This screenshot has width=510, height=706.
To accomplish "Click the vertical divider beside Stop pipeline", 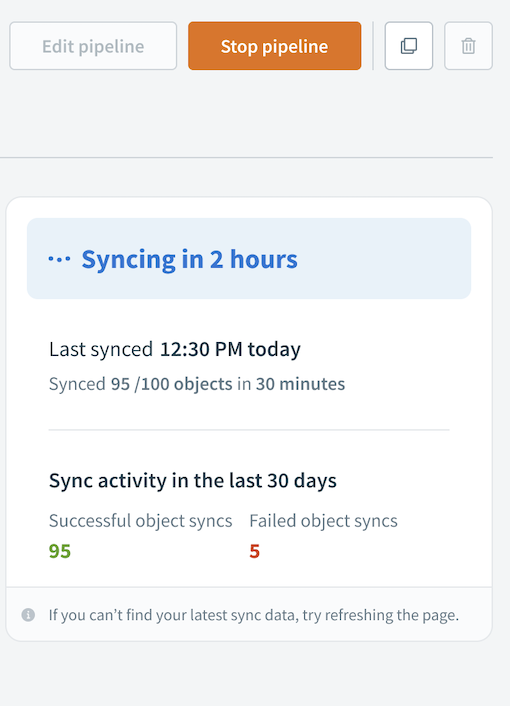I will tap(373, 46).
